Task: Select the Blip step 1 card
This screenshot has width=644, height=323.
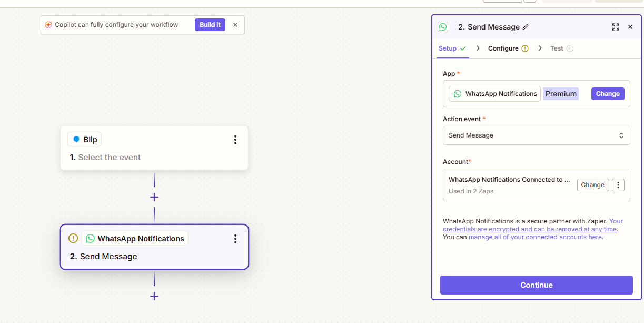Action: click(x=154, y=148)
